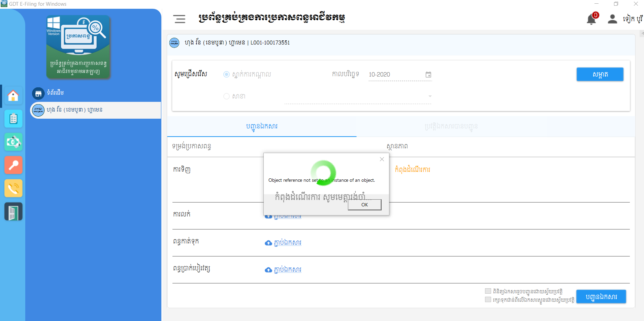Viewport: 644px width, 321px height.
Task: Open the green banknote payments tool
Action: pos(13,142)
